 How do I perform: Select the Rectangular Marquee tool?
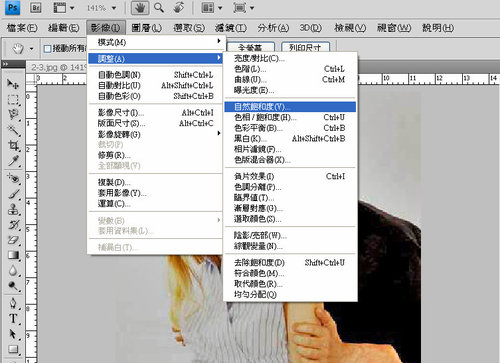[13, 99]
